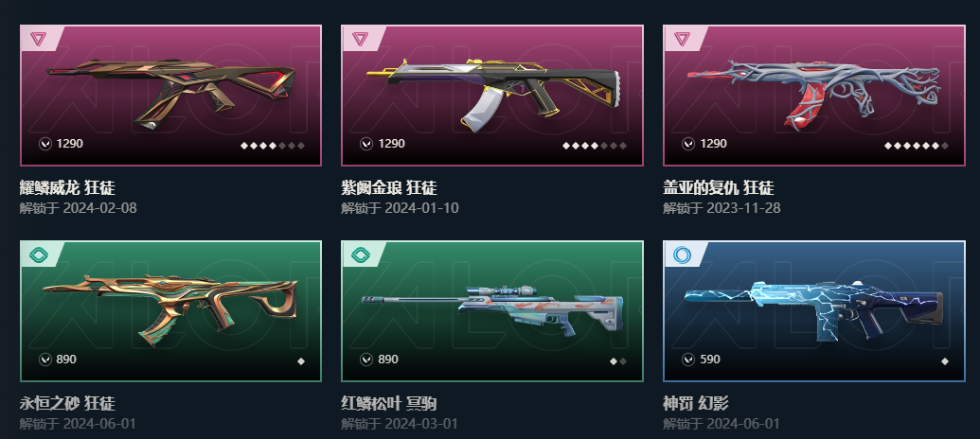The image size is (980, 439).
Task: Select the 神罚 幻影 lightning rifle image
Action: click(x=814, y=310)
